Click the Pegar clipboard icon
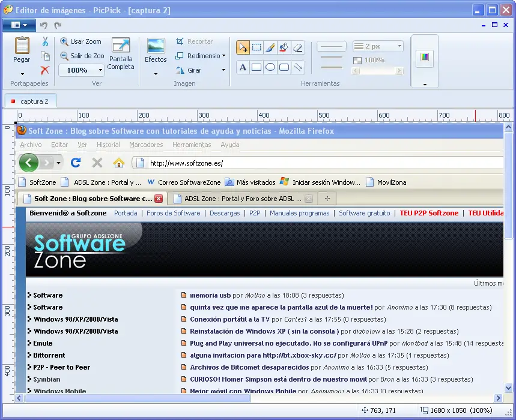The image size is (516, 420). pyautogui.click(x=22, y=46)
